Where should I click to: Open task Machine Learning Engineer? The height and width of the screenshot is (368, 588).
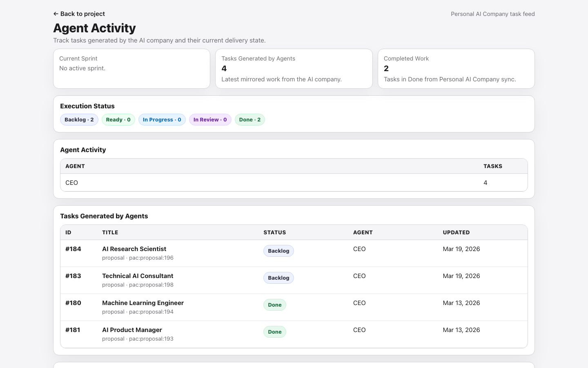(143, 303)
